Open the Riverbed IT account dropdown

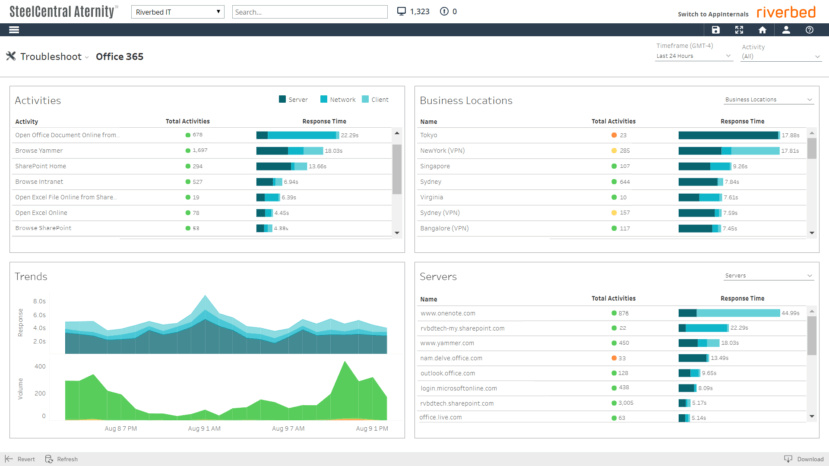178,12
